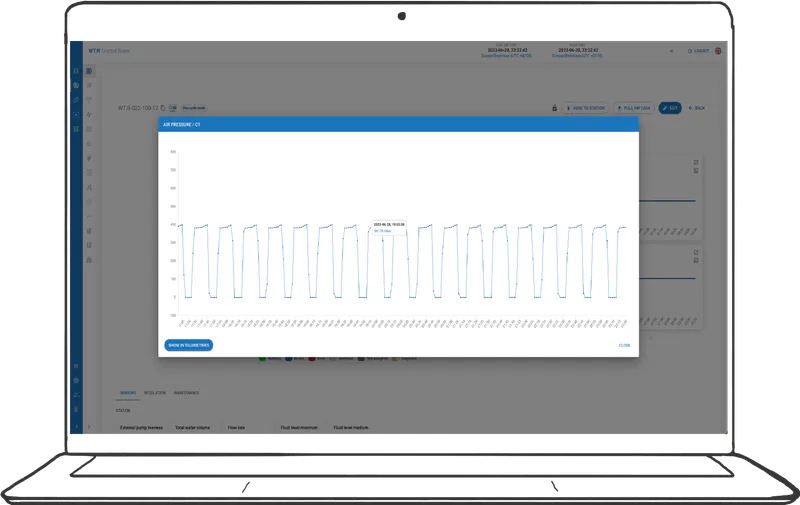Click the green status icon beside station ID
The height and width of the screenshot is (505, 800).
coord(173,108)
